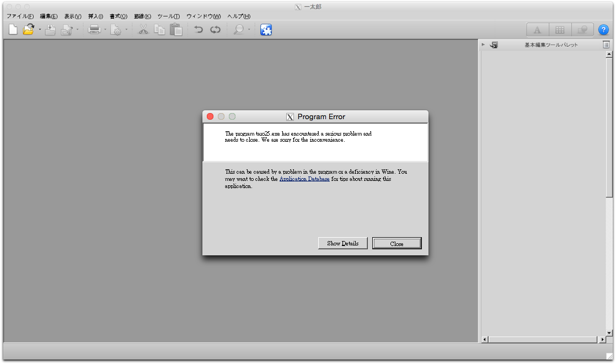This screenshot has height=364, width=616.
Task: Select the table grid mode button
Action: click(560, 30)
